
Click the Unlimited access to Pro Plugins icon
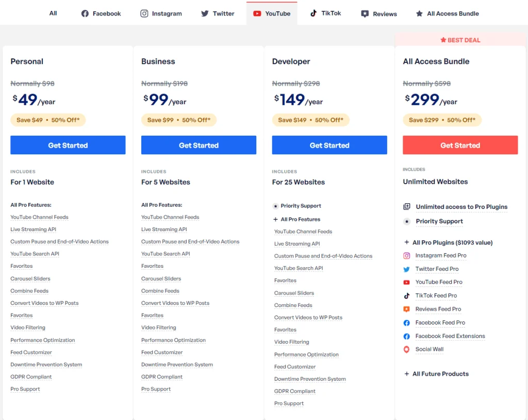407,206
